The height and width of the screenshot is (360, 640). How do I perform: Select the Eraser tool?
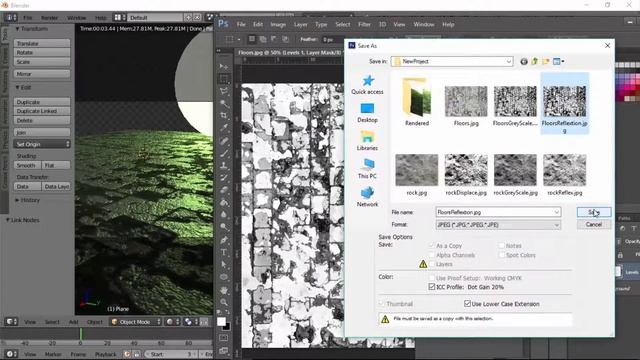point(224,190)
